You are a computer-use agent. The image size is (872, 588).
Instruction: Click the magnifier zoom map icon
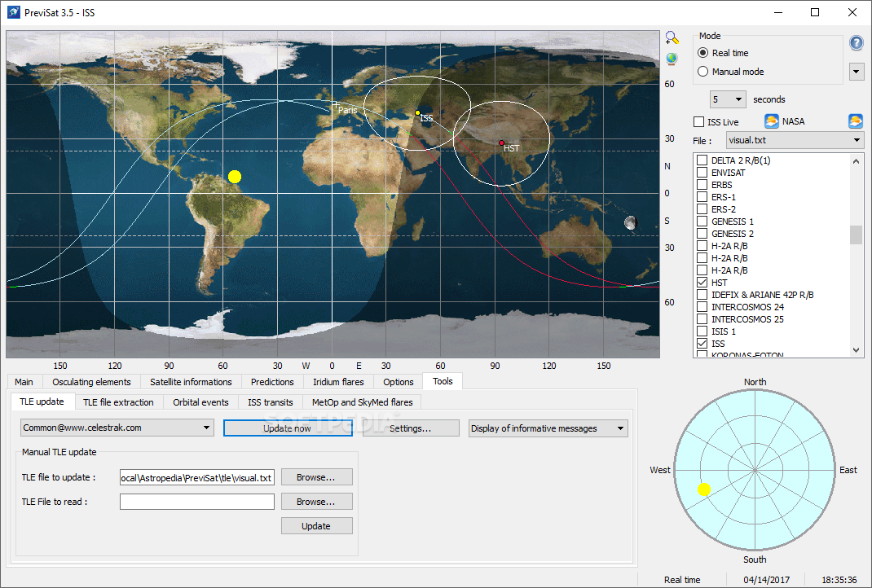click(x=672, y=37)
